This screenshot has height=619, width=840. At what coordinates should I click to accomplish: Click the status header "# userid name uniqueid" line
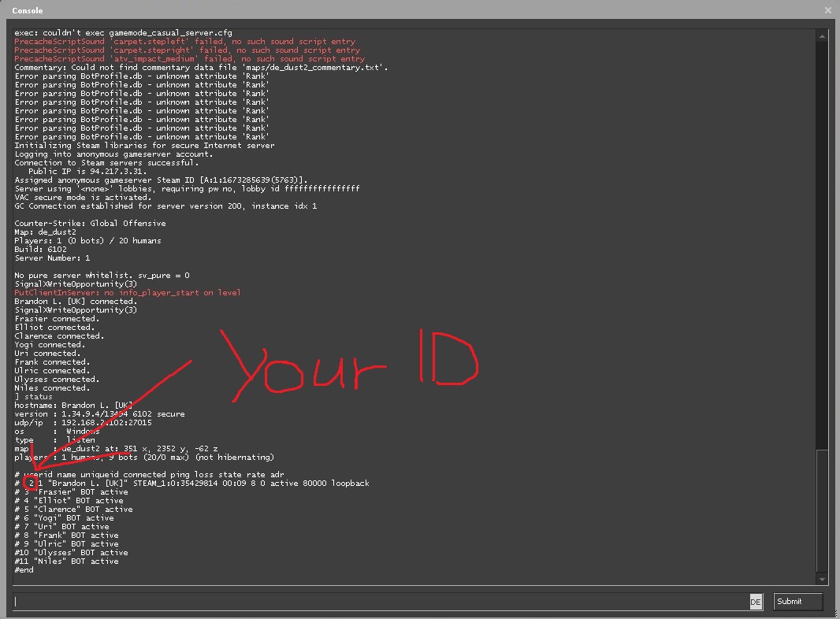[150, 474]
